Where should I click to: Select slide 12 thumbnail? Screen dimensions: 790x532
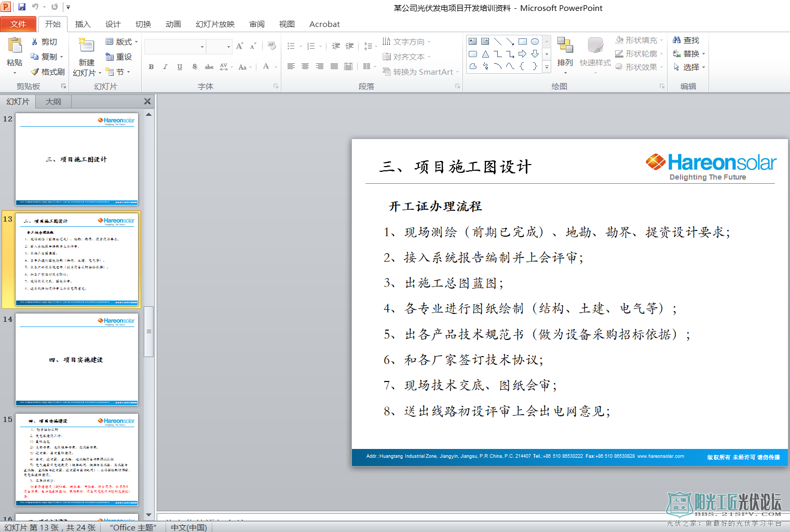point(77,159)
